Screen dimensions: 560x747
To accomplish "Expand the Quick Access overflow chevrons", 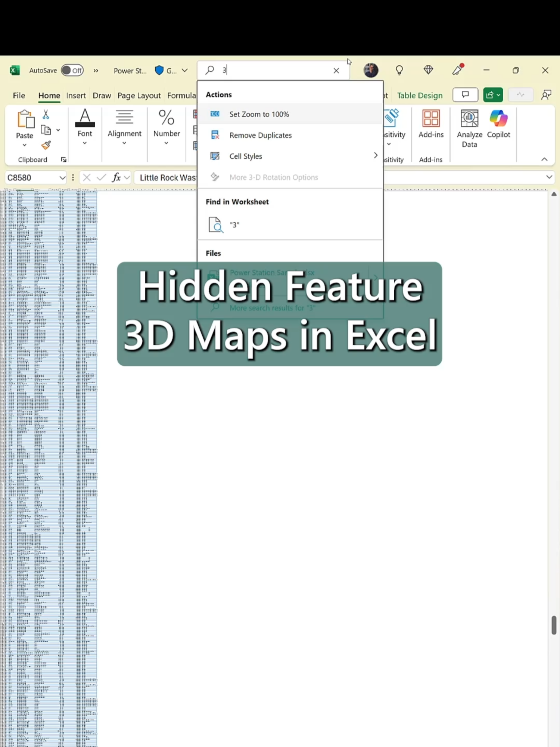I will [96, 71].
